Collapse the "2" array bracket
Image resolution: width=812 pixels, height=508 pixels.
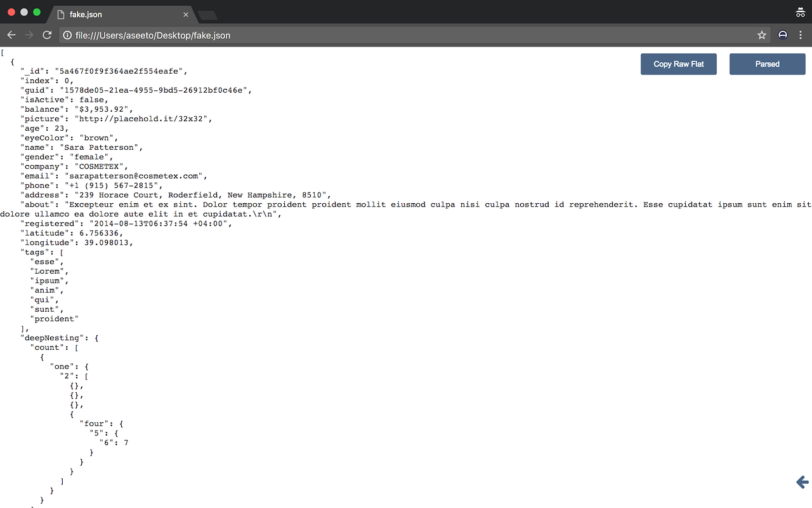[x=86, y=376]
